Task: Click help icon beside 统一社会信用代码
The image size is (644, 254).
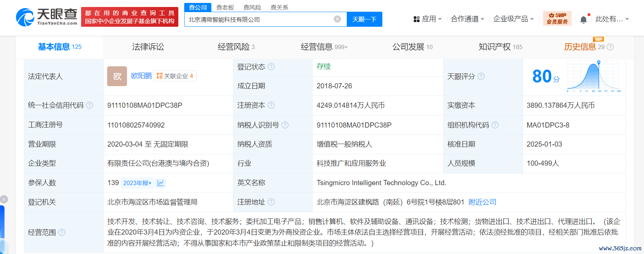Action: 90,105
